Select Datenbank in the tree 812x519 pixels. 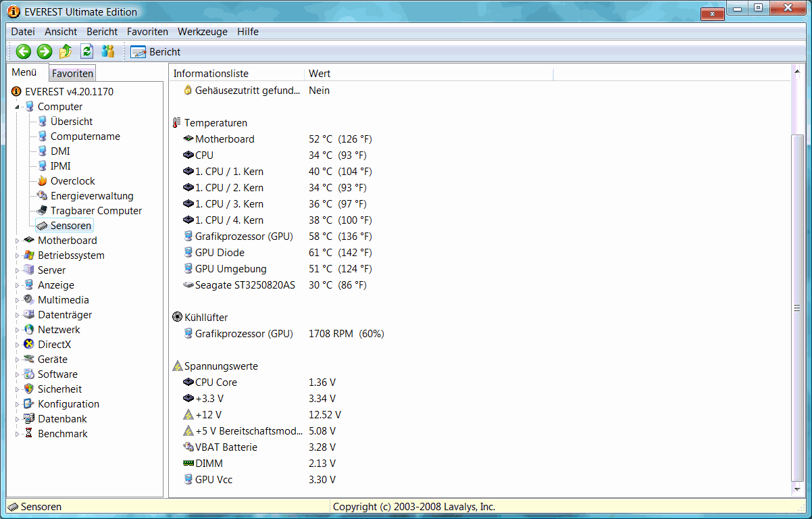pos(62,419)
